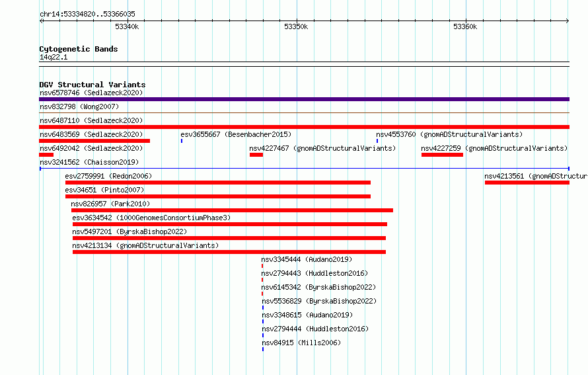Open nsv3345444 (Audano2019) variant label
Screen dimensions: 588x375
[307, 259]
